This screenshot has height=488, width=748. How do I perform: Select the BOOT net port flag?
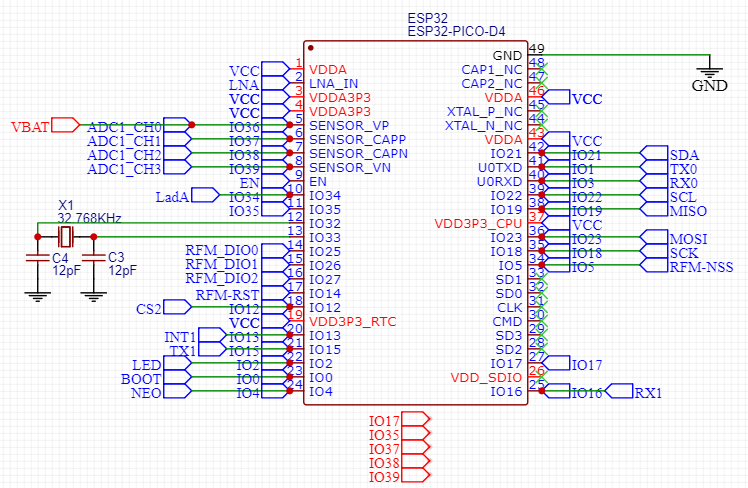177,377
